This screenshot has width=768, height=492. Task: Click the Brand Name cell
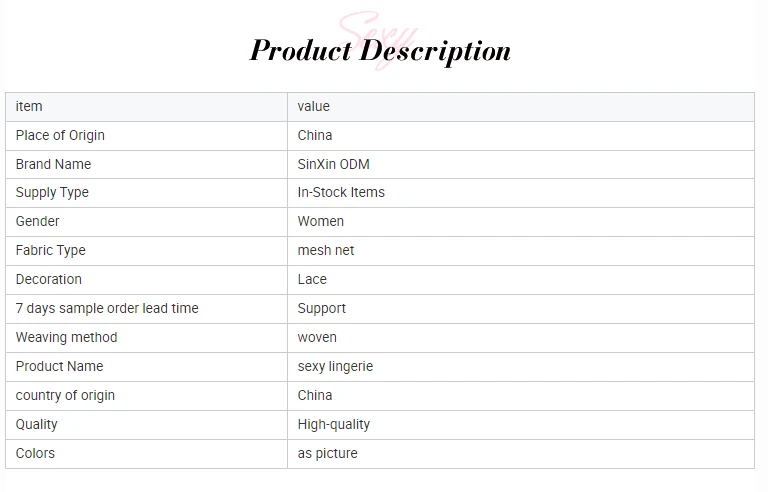click(x=53, y=164)
